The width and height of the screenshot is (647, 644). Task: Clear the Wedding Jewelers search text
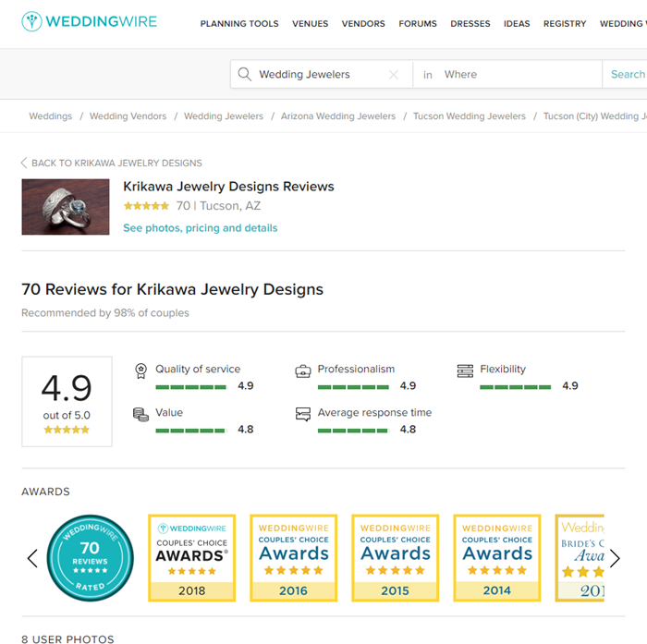pos(394,75)
